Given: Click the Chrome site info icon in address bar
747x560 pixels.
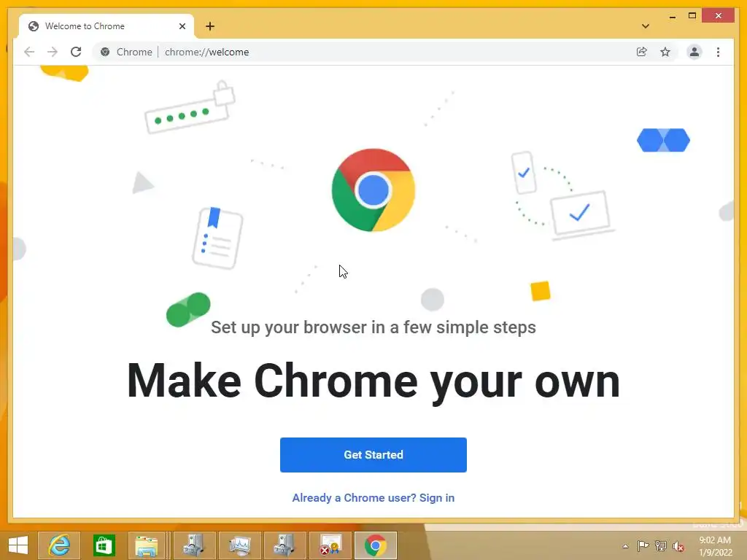Looking at the screenshot, I should point(105,52).
